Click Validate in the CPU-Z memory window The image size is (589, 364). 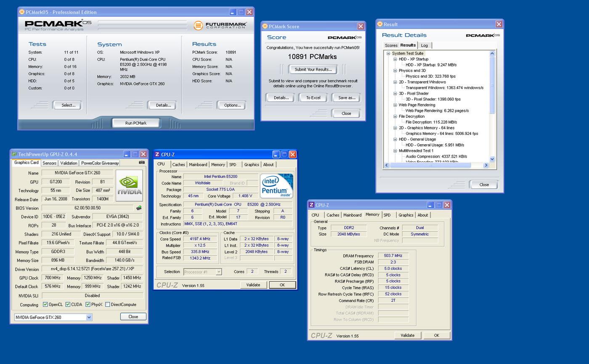pyautogui.click(x=407, y=335)
